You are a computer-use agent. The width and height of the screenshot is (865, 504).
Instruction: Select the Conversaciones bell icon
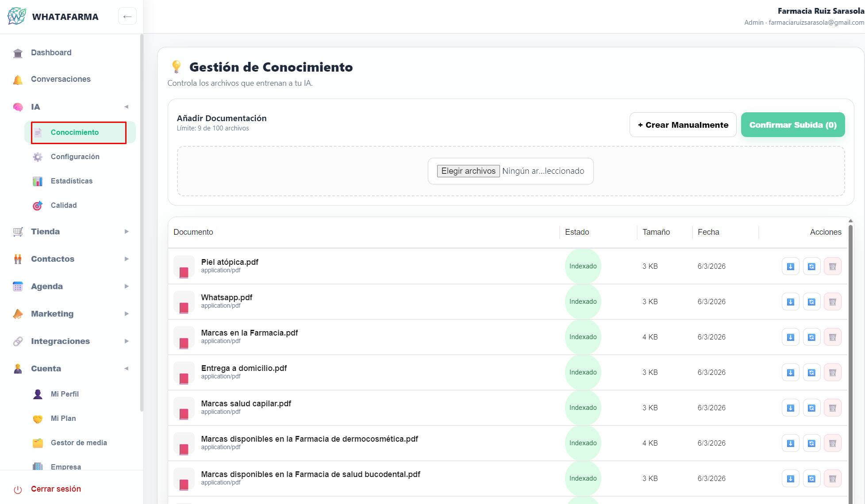18,79
